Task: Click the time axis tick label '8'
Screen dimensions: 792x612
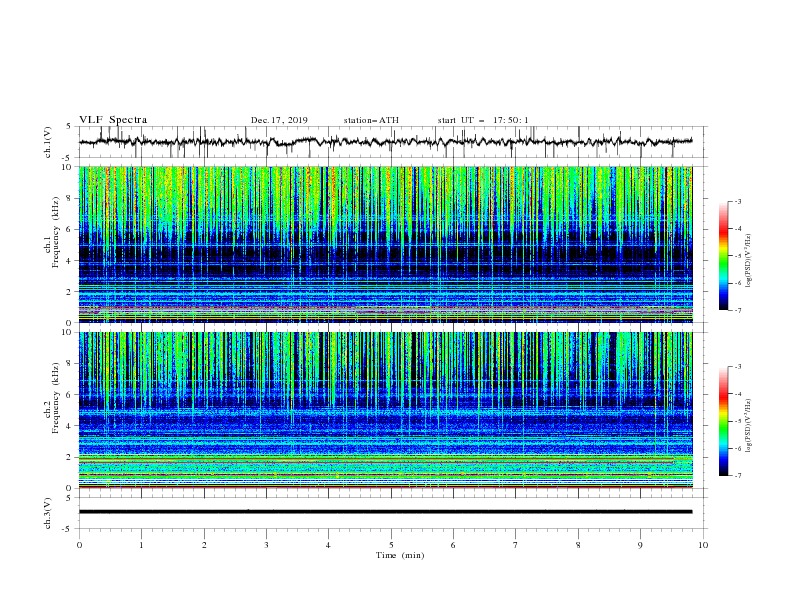Action: click(578, 545)
